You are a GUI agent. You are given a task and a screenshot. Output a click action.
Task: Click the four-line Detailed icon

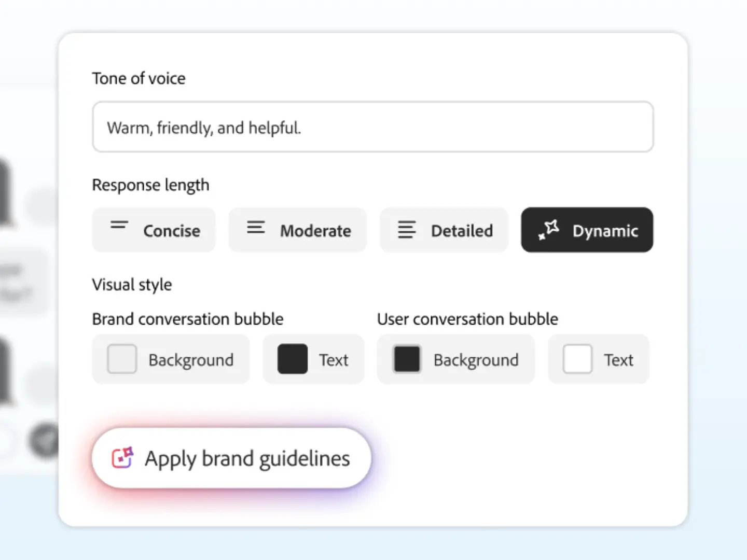[407, 230]
